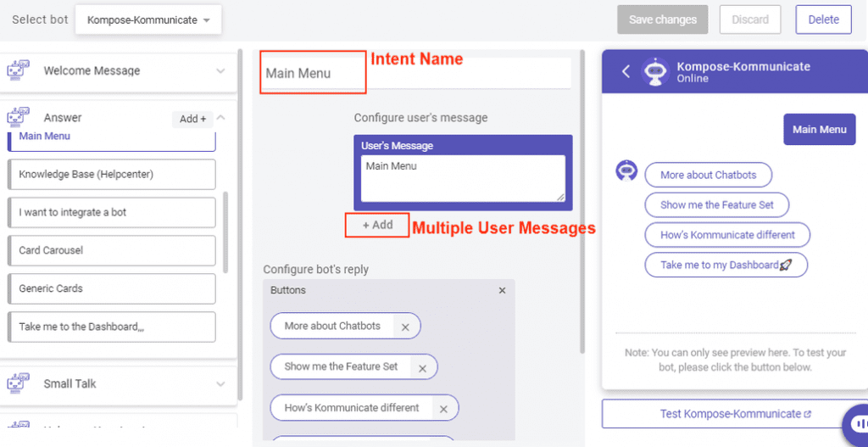Edit Show me the Feature Set label
Image resolution: width=868 pixels, height=447 pixels.
point(341,366)
